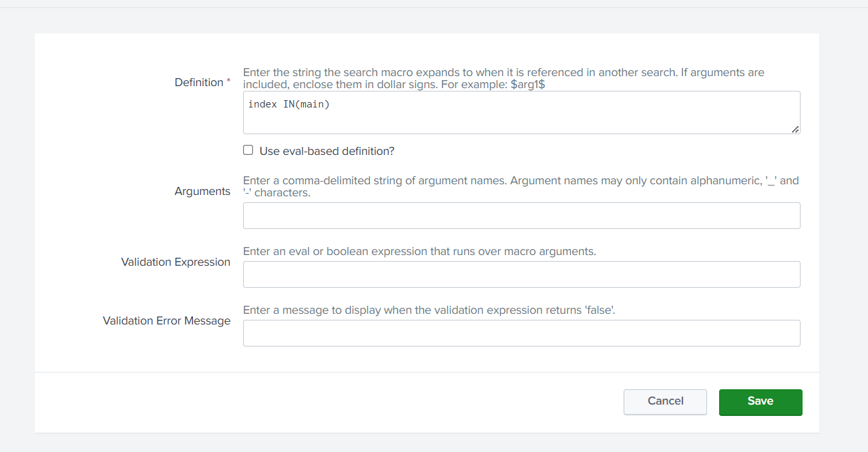Click the Arguments input field
The height and width of the screenshot is (452, 868).
pos(521,215)
